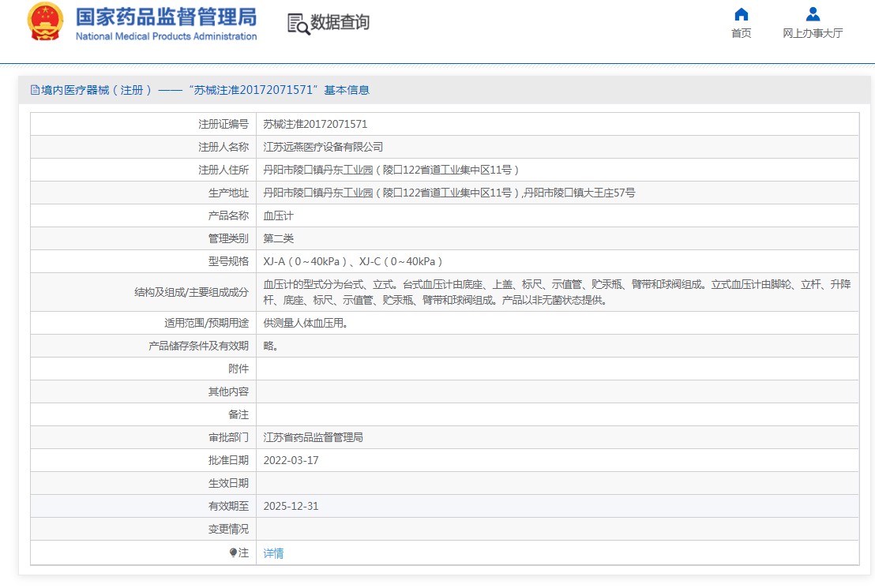Select the 生产地址 address value
875x588 pixels.
(449, 193)
